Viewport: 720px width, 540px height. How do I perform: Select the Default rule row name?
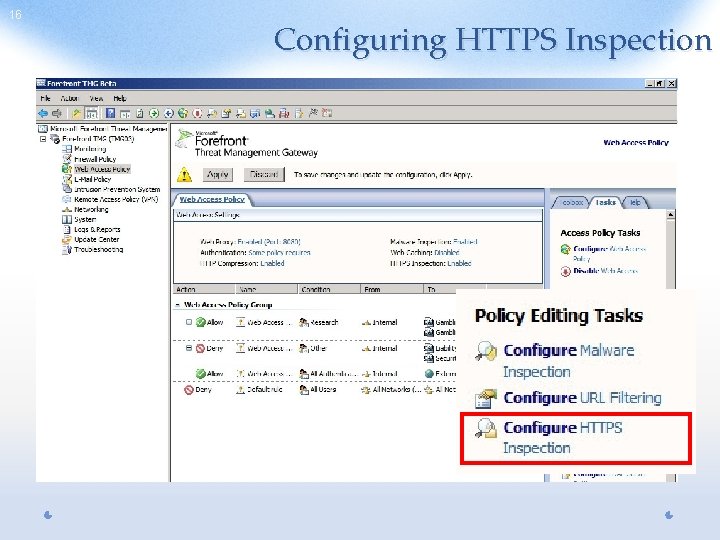pyautogui.click(x=264, y=390)
